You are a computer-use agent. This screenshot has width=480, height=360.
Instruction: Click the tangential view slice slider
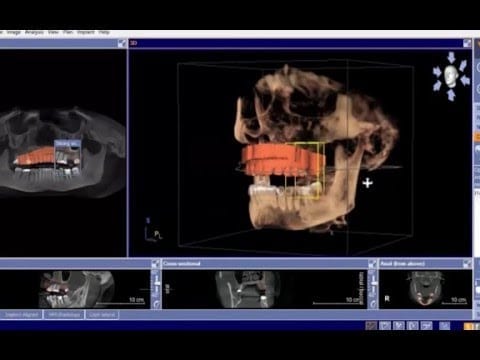click(156, 284)
